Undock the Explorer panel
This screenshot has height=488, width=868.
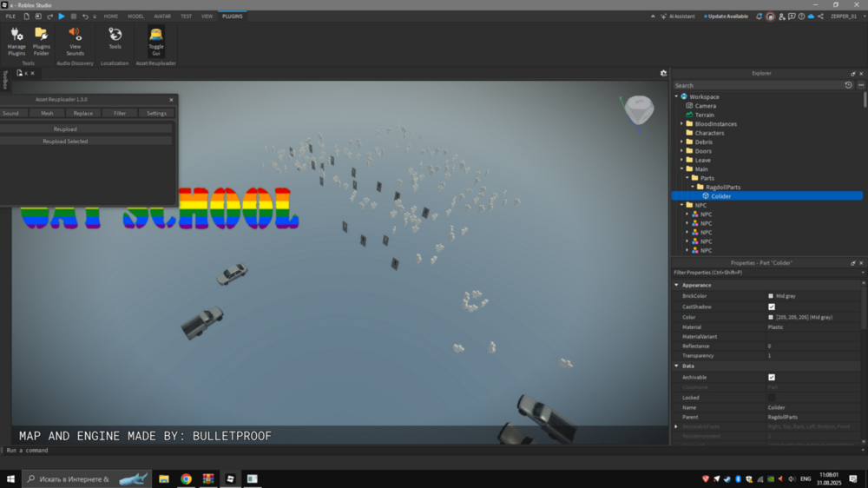(853, 74)
